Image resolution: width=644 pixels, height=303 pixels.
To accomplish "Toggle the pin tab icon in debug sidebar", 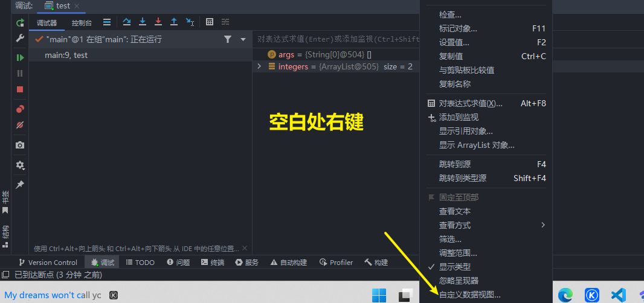I will (20, 184).
